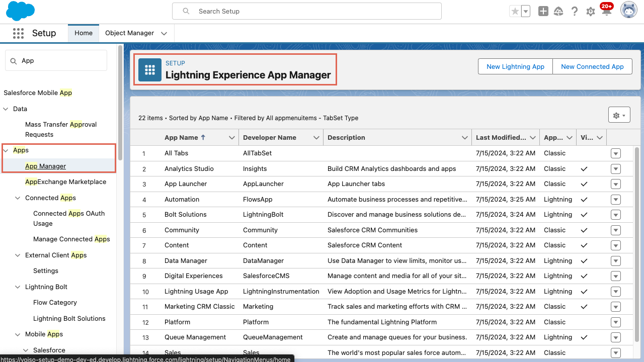
Task: Open row actions for Lightning Usage App
Action: pyautogui.click(x=616, y=292)
